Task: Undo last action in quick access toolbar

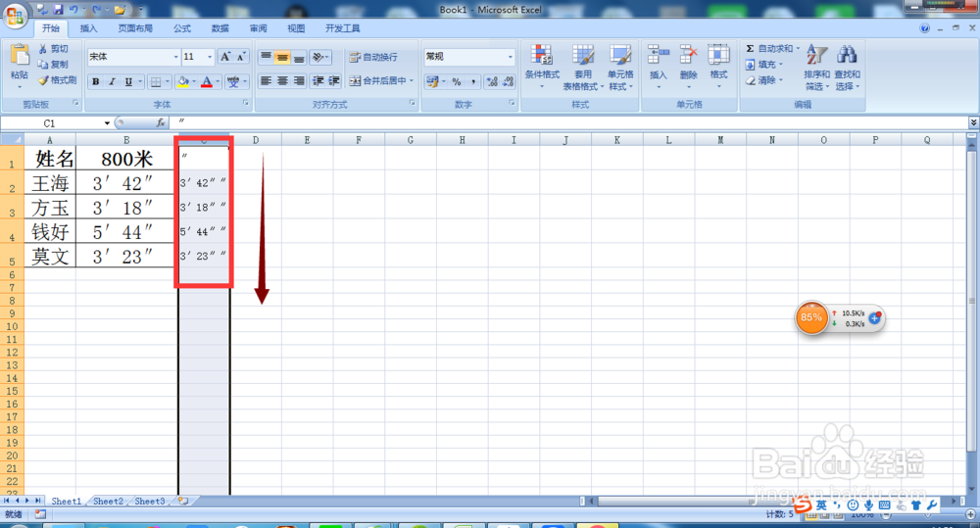Action: click(x=73, y=10)
